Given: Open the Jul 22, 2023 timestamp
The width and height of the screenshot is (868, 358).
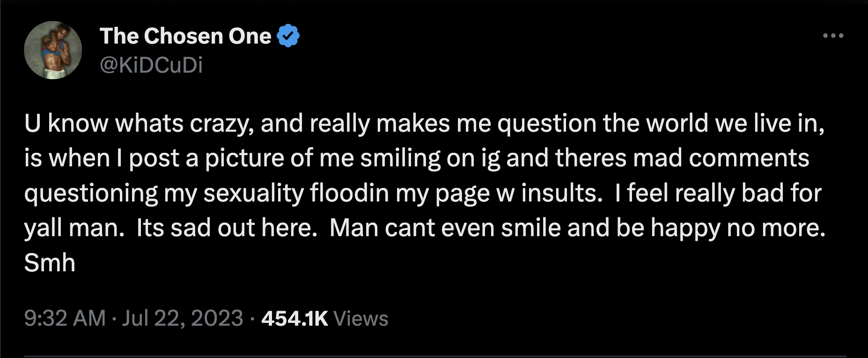Looking at the screenshot, I should tap(184, 319).
